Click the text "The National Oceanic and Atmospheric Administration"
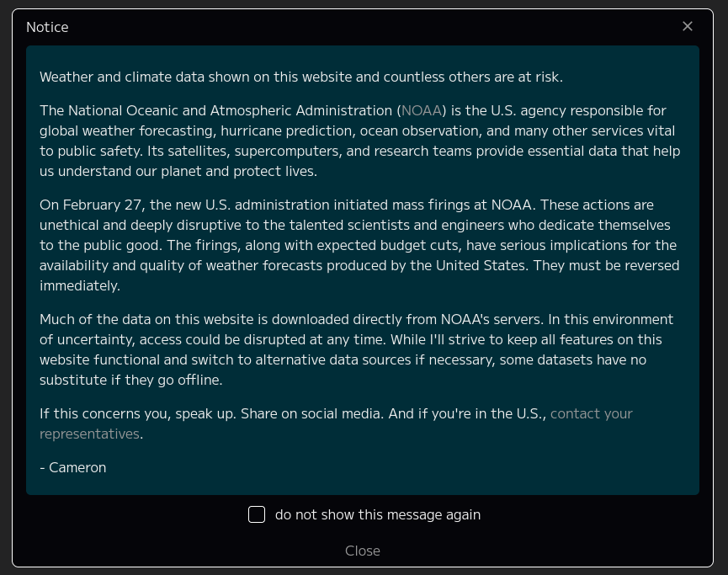This screenshot has width=728, height=575. pos(216,110)
